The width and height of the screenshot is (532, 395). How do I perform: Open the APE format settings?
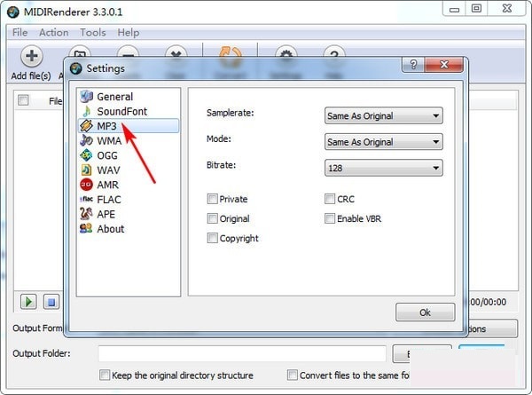[x=86, y=214]
